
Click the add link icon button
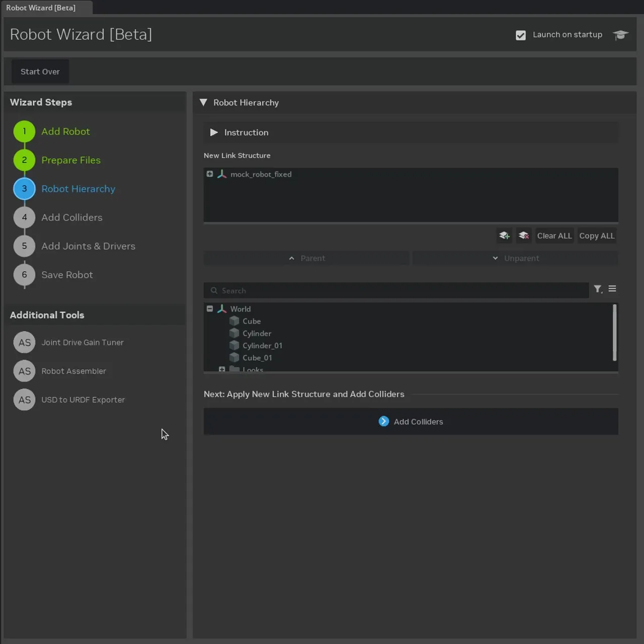click(504, 235)
